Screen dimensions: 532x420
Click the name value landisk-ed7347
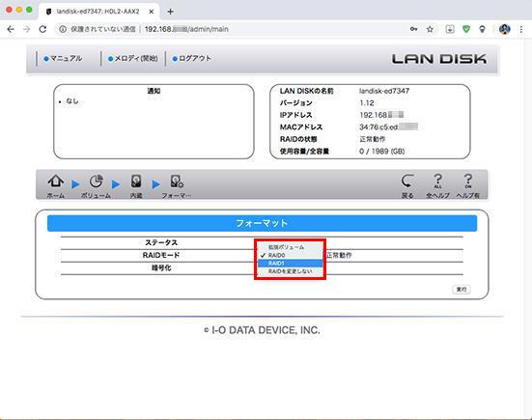click(x=384, y=91)
